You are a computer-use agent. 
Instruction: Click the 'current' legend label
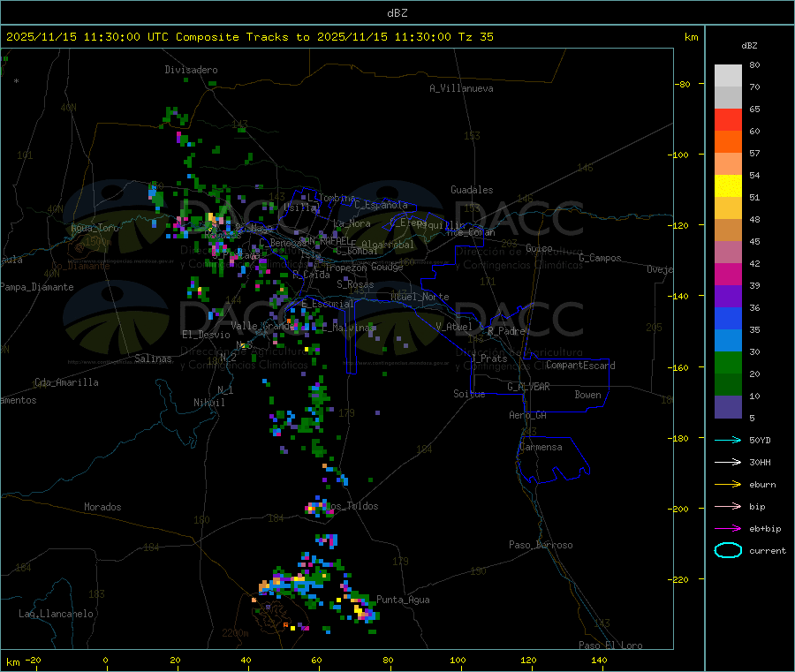(768, 550)
